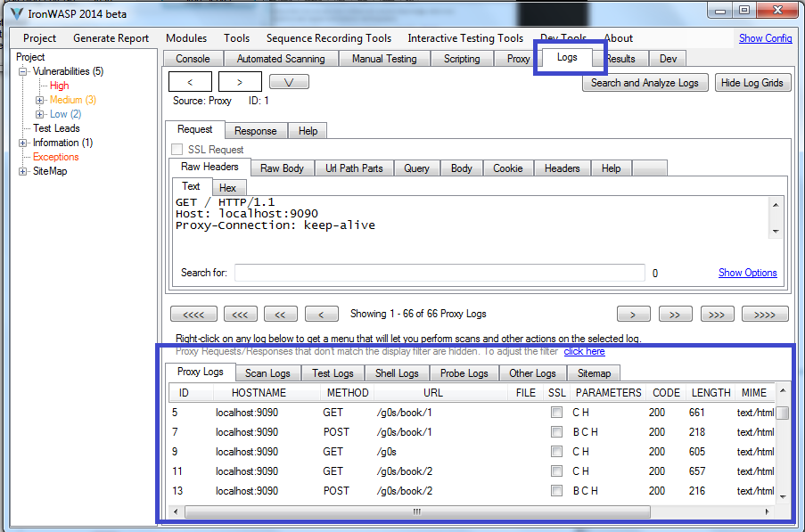Toggle SSL checkbox in row ID 7
Viewport: 805px width, 532px height.
pyautogui.click(x=556, y=432)
